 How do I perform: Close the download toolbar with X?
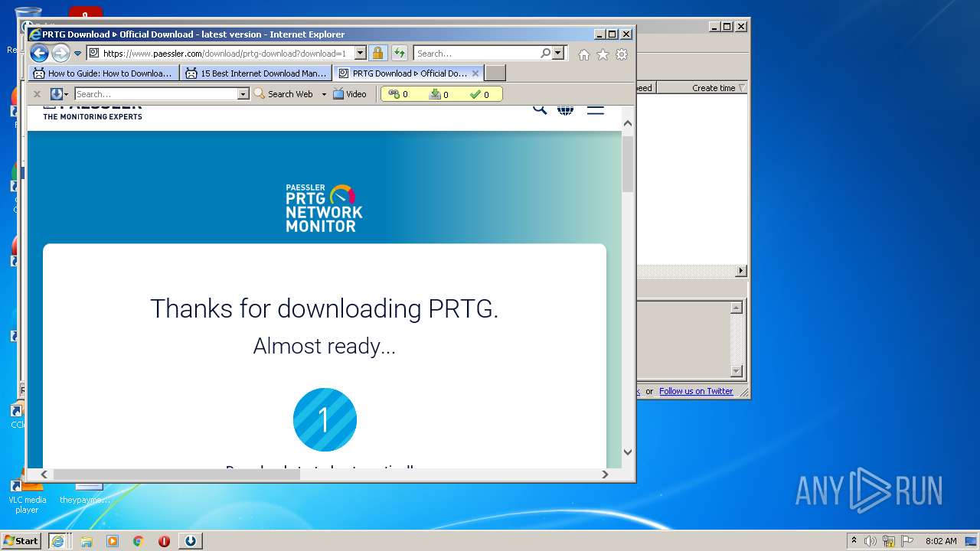click(x=37, y=94)
